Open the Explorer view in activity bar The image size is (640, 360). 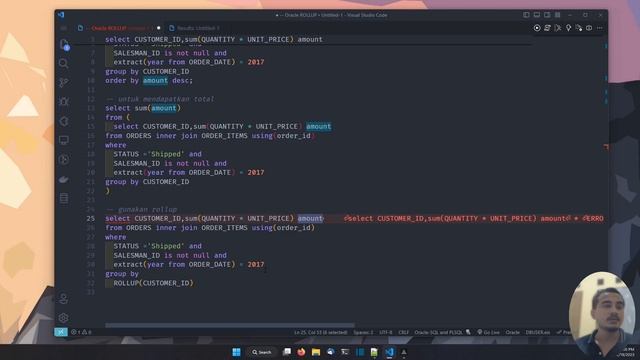tap(64, 44)
